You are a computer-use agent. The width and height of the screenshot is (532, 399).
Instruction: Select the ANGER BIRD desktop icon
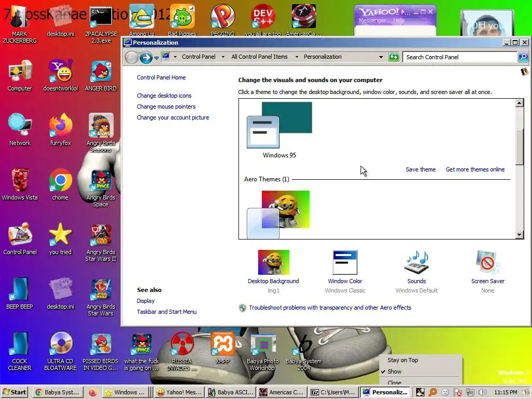click(x=101, y=75)
